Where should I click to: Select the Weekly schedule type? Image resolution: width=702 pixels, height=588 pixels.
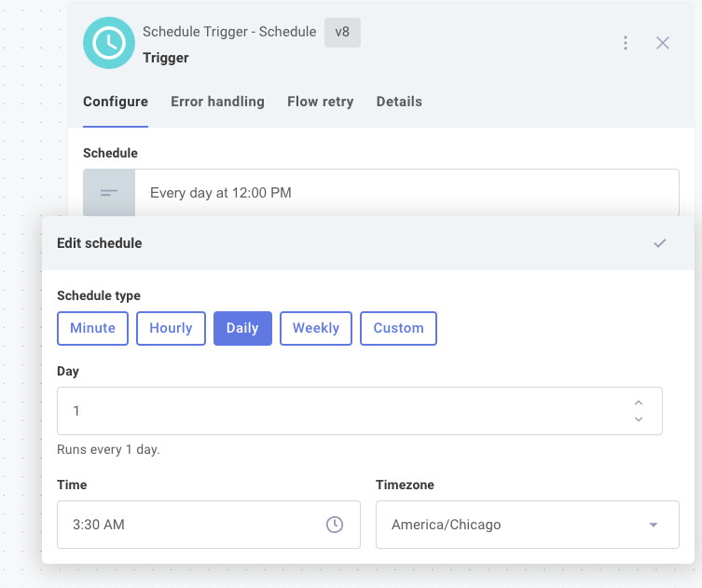coord(316,328)
